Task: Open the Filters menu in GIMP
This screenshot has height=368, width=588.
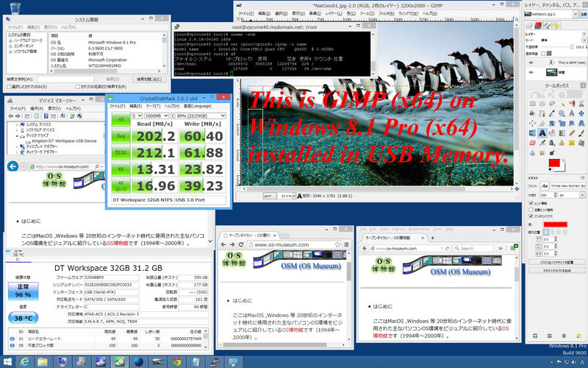Action: (x=387, y=13)
